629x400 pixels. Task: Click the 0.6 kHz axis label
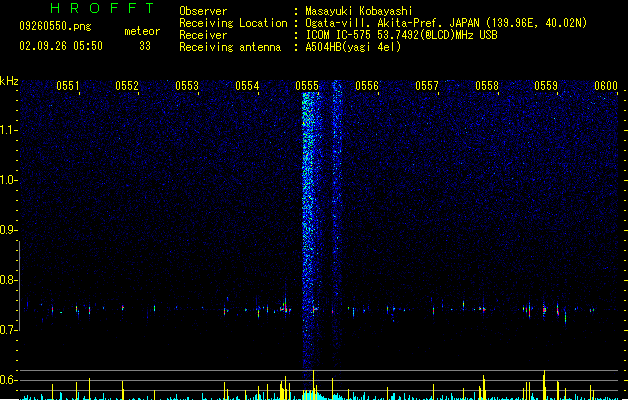click(8, 380)
